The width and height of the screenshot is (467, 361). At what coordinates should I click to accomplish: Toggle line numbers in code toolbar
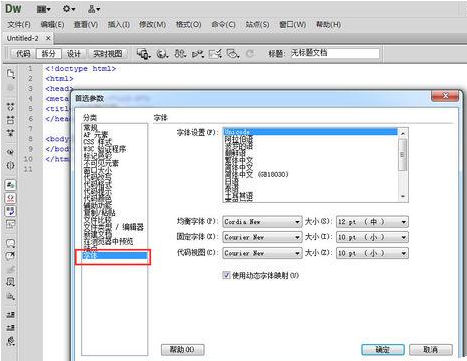point(10,185)
